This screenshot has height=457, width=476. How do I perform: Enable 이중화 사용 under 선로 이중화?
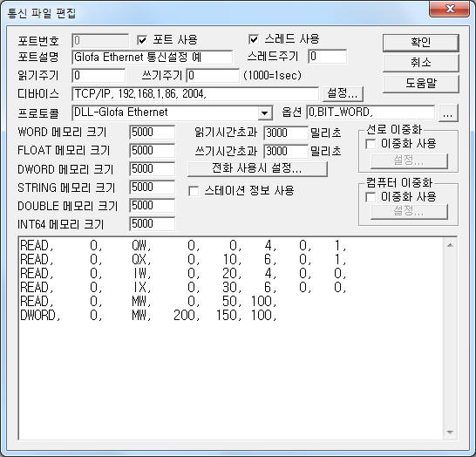coord(371,143)
